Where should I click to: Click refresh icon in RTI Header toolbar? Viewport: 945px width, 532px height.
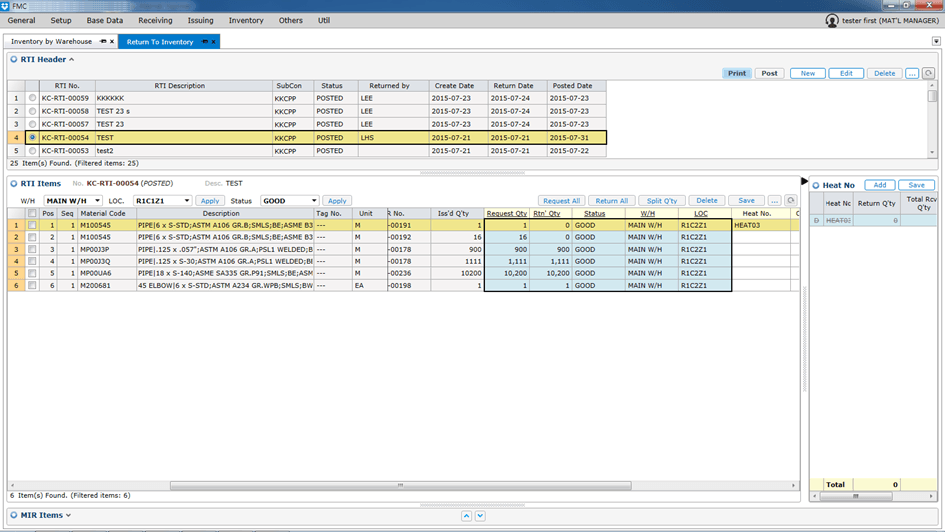[928, 73]
